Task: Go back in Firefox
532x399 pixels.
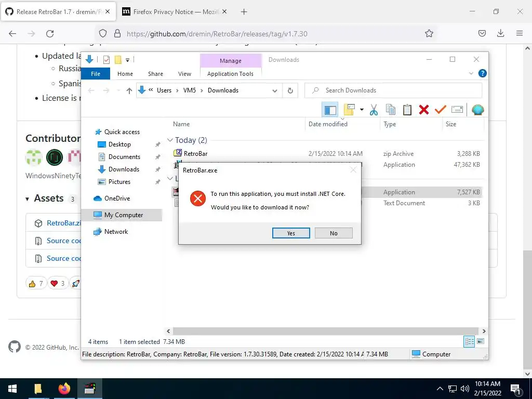Action: pyautogui.click(x=12, y=34)
